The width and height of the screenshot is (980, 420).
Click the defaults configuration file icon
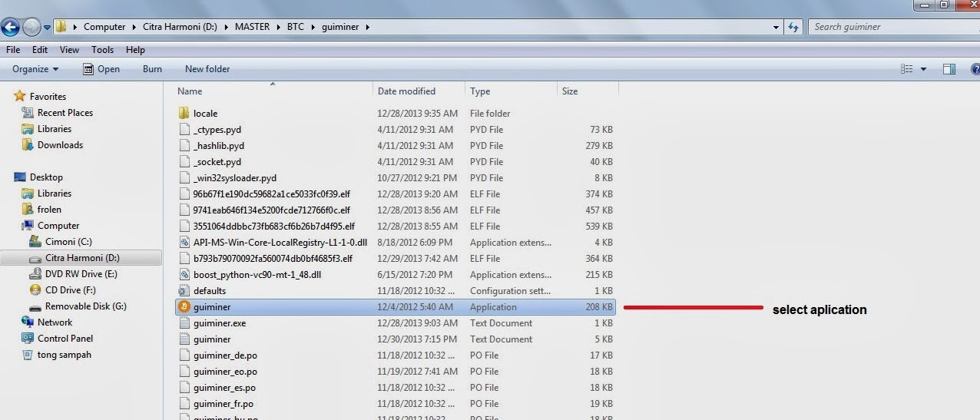pos(184,291)
